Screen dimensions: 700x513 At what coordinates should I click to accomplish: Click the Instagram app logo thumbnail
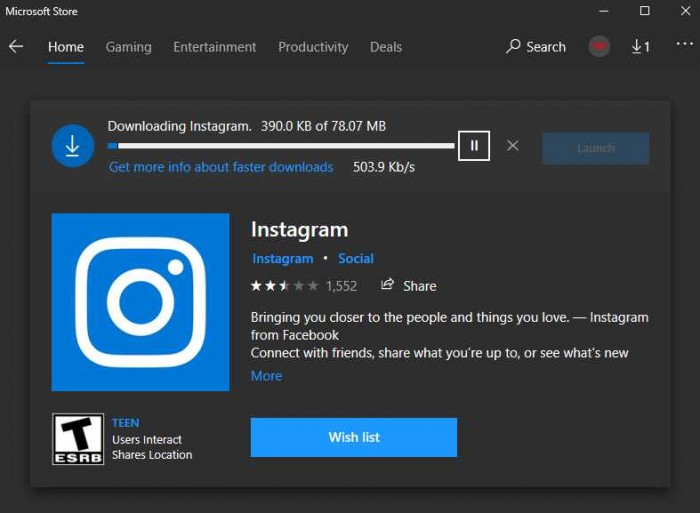point(140,302)
